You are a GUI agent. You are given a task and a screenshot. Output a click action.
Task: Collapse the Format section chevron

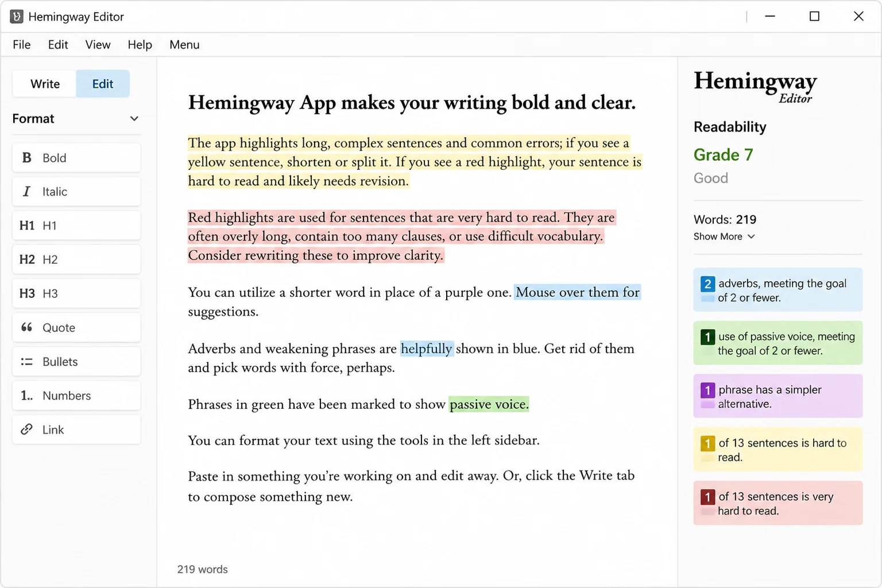[134, 119]
